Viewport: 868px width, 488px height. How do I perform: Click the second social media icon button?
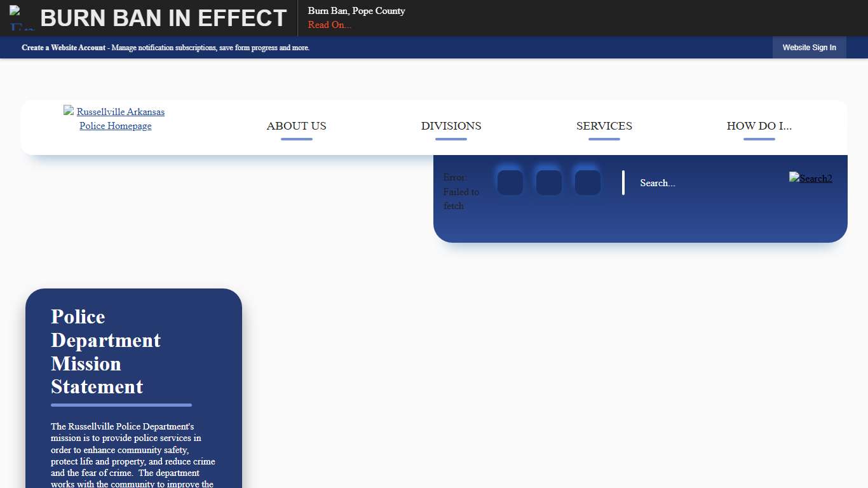pos(548,182)
